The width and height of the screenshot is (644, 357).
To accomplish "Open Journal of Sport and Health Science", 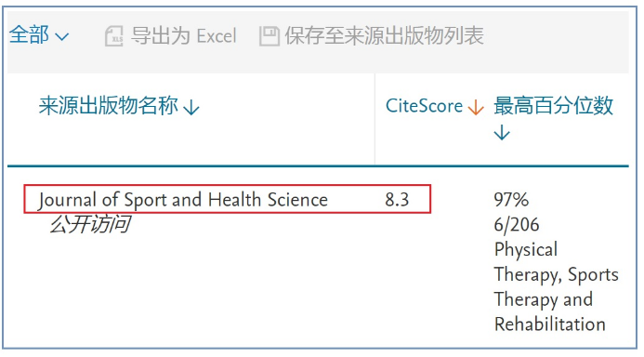I will point(183,200).
